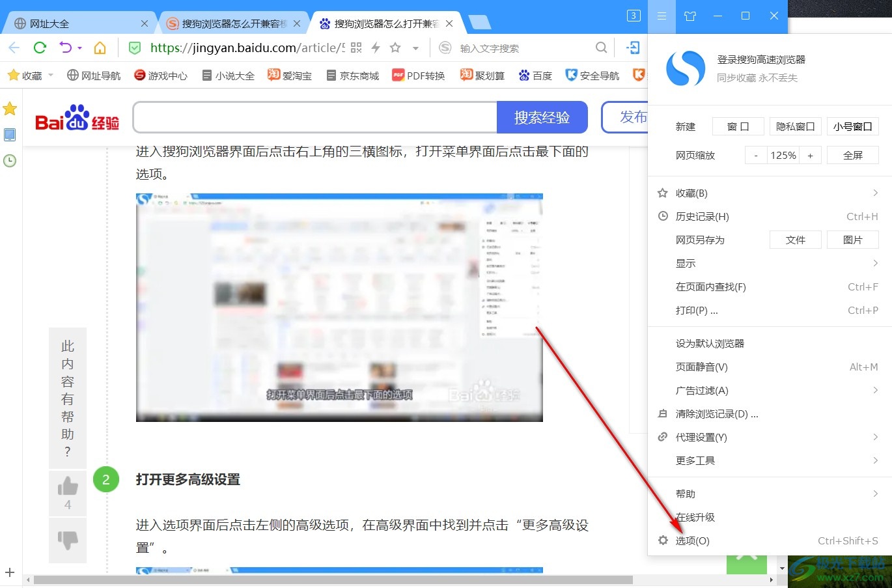Click the green security shield icon
The image size is (892, 588).
point(135,48)
